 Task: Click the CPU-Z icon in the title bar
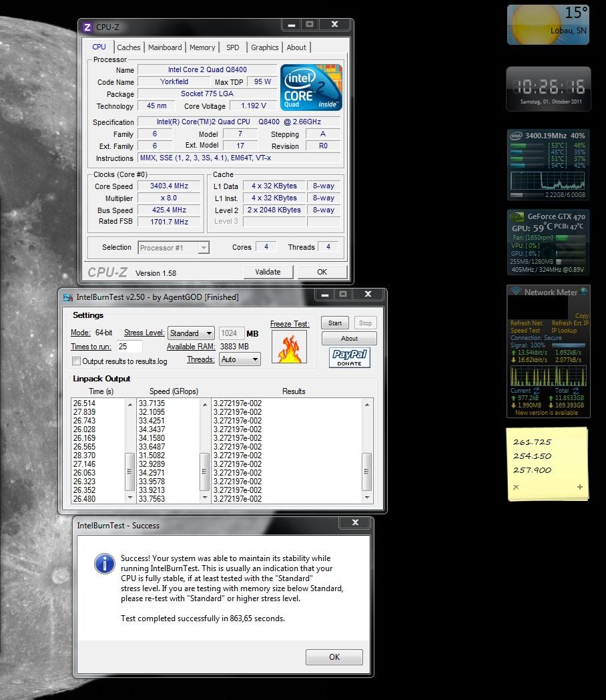[87, 27]
